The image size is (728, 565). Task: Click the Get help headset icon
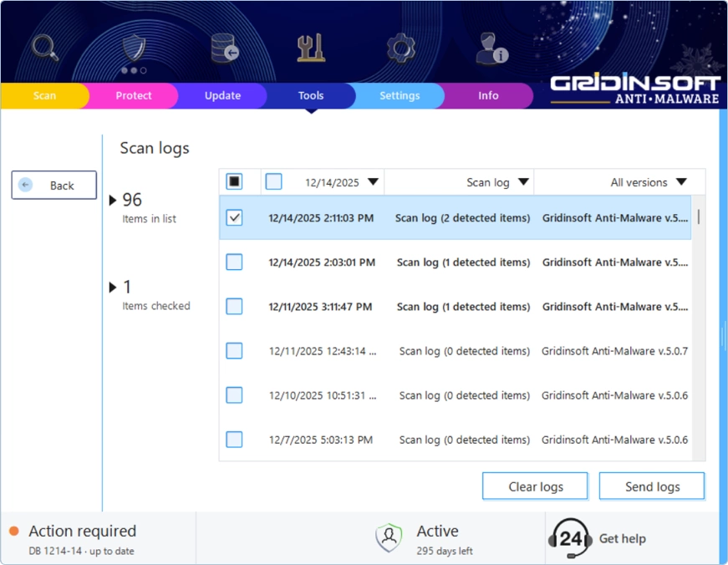[x=572, y=537]
